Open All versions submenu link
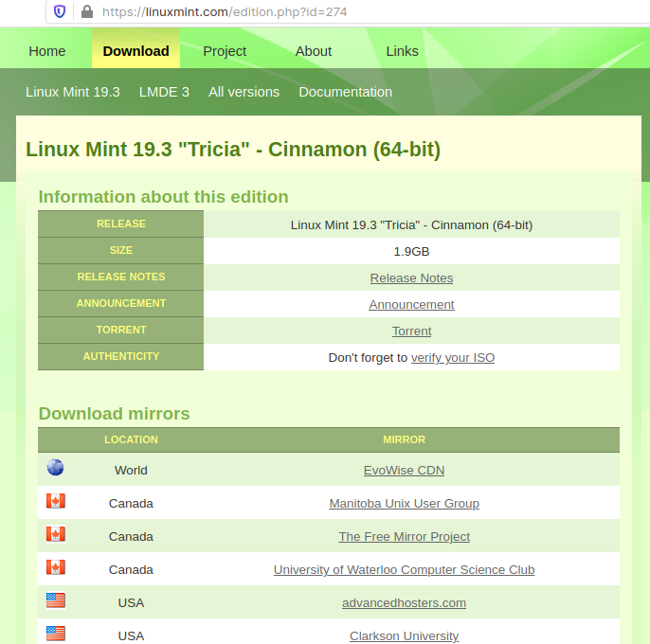Viewport: 650px width, 644px height. [x=244, y=92]
